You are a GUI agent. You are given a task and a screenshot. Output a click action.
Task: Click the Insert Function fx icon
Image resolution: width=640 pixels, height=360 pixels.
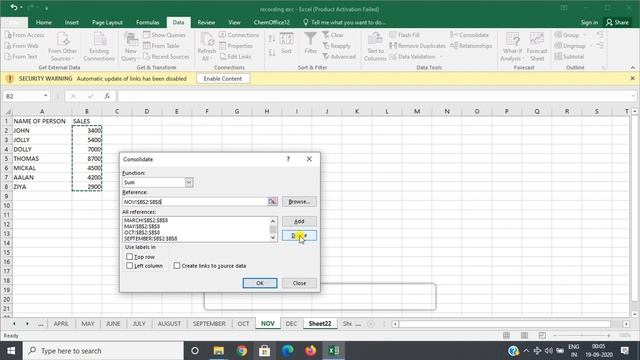(107, 96)
